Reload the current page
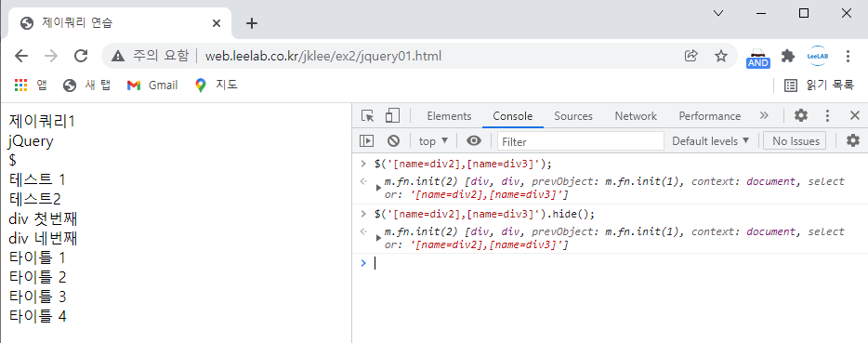Image resolution: width=868 pixels, height=343 pixels. point(82,56)
